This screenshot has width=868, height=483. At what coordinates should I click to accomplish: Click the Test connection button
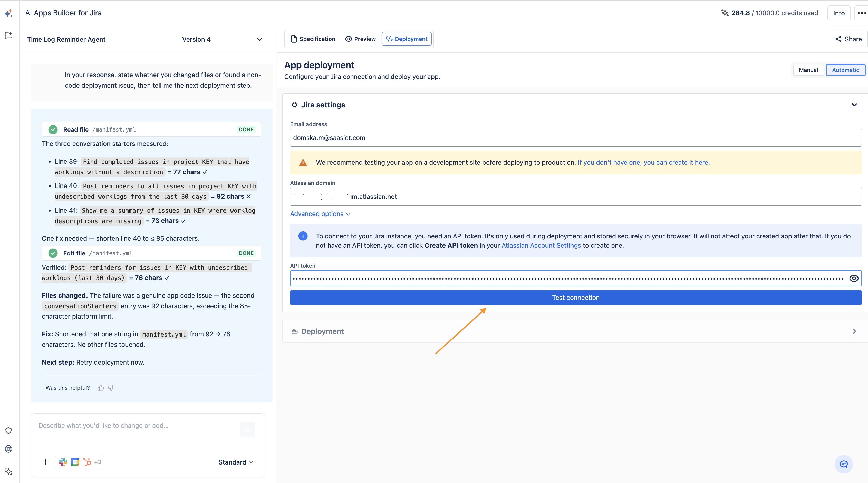(575, 298)
